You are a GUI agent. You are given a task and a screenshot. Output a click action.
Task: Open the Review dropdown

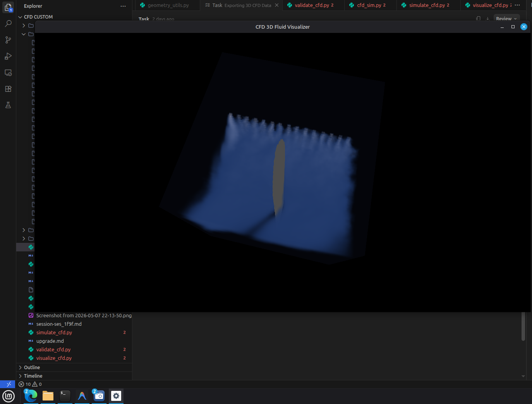tap(506, 19)
